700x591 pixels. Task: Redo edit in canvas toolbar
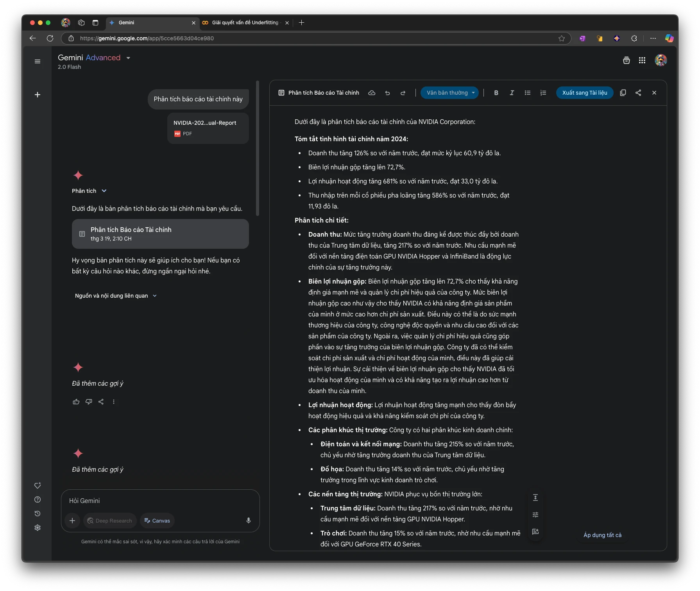(403, 93)
